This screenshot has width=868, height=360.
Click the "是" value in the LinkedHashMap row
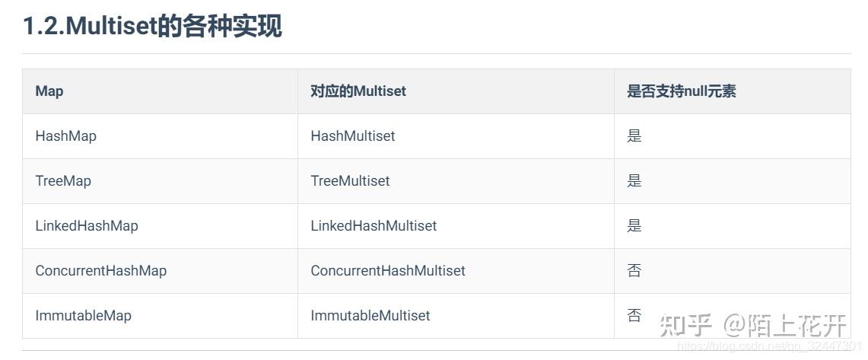(x=634, y=226)
